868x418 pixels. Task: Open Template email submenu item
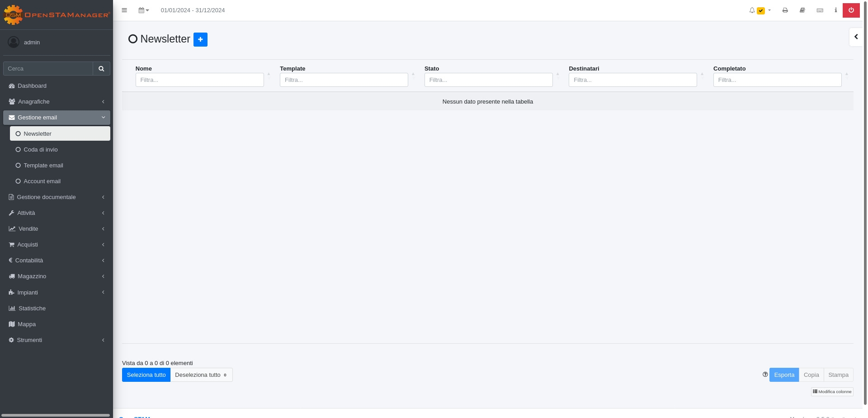[x=43, y=166]
